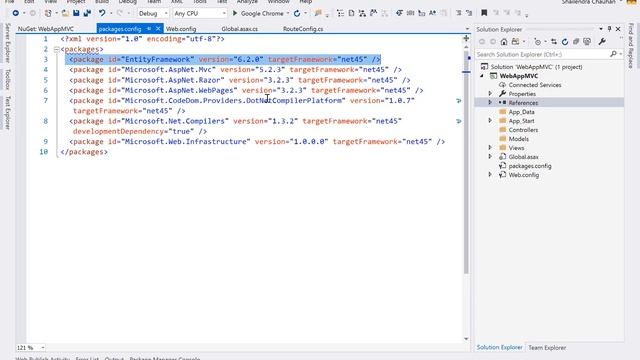
Task: Save packages.config with the Save icon
Action: [76, 13]
